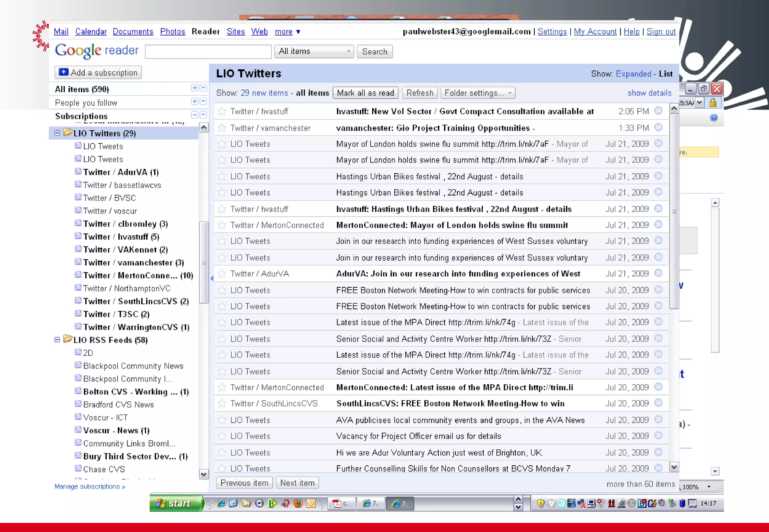Open Windows Media Player quick launch icon
769x532 pixels.
click(x=259, y=503)
